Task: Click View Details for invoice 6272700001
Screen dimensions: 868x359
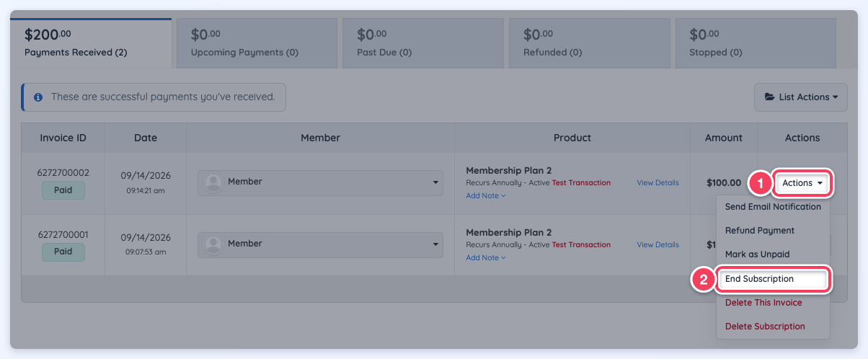Action: click(x=657, y=245)
